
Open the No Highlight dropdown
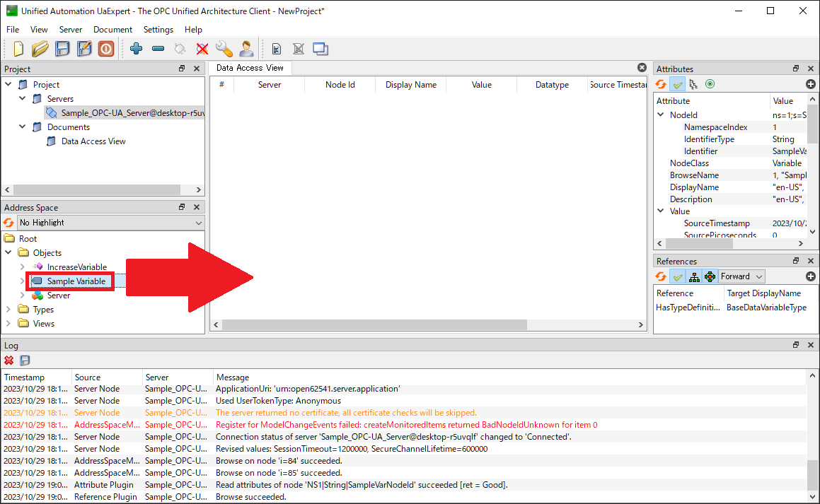tap(110, 223)
